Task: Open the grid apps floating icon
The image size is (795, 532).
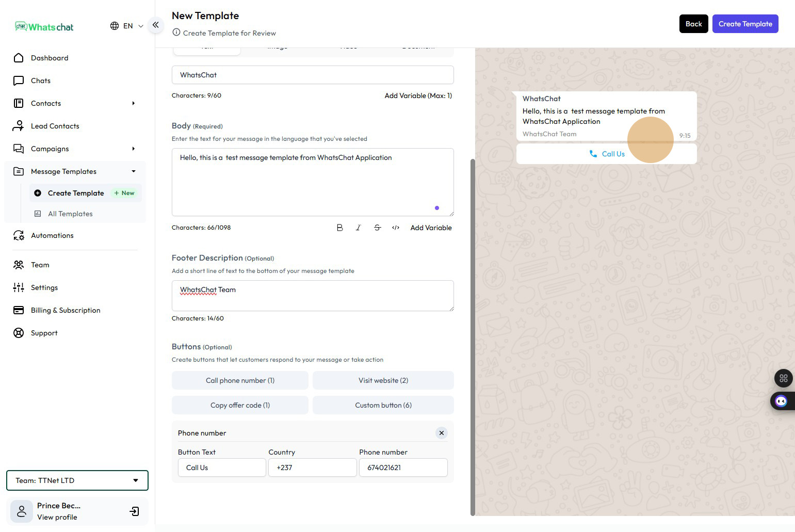Action: 783,378
